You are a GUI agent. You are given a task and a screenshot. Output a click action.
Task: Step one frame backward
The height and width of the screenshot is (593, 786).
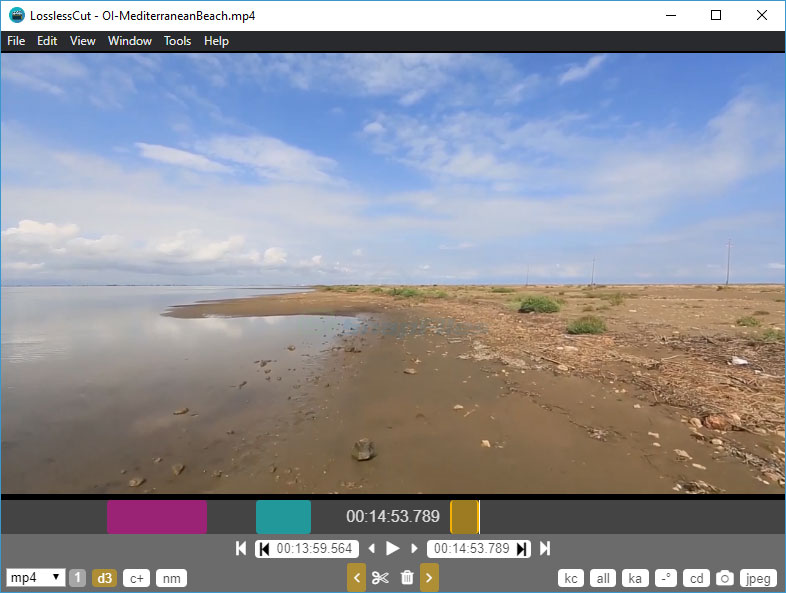click(x=371, y=548)
